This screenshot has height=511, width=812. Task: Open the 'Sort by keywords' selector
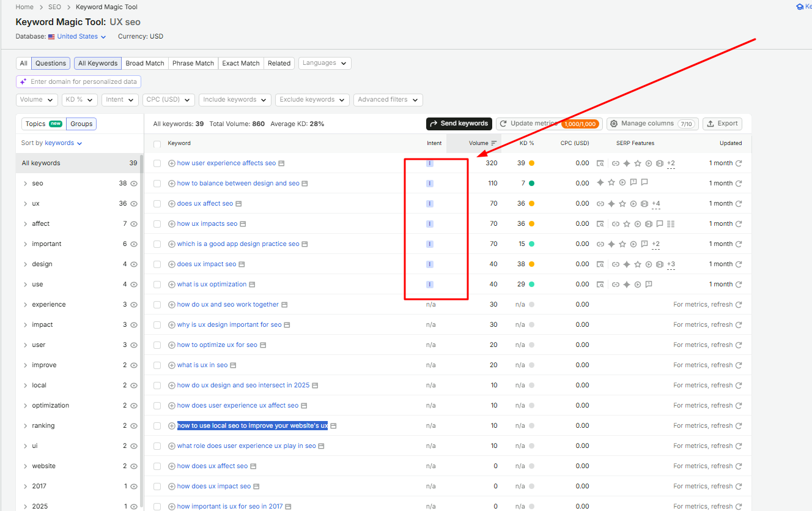click(51, 143)
